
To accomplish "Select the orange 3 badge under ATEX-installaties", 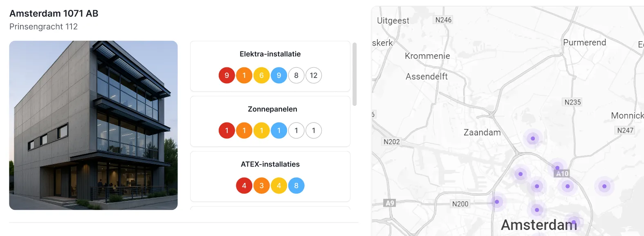I will click(262, 185).
